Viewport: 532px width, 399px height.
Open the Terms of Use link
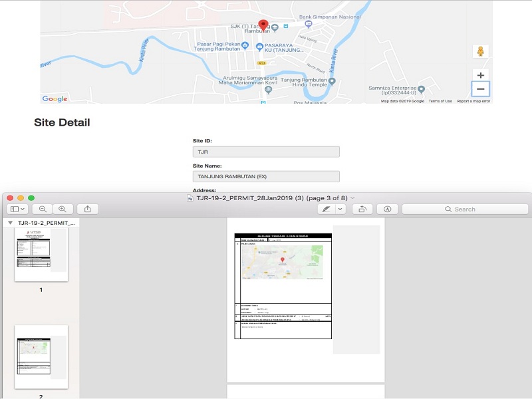click(440, 101)
